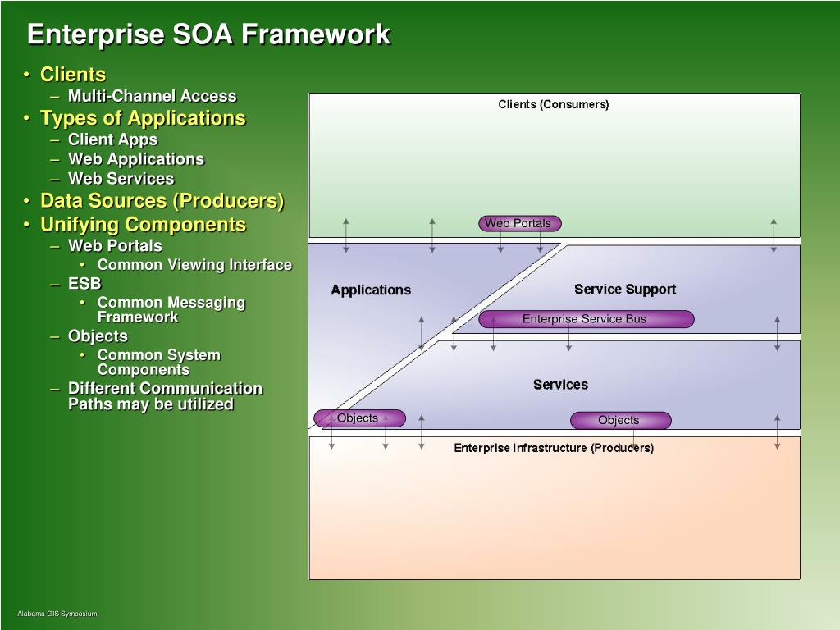Click the Applications label in diagram
The width and height of the screenshot is (840, 630).
click(x=371, y=290)
